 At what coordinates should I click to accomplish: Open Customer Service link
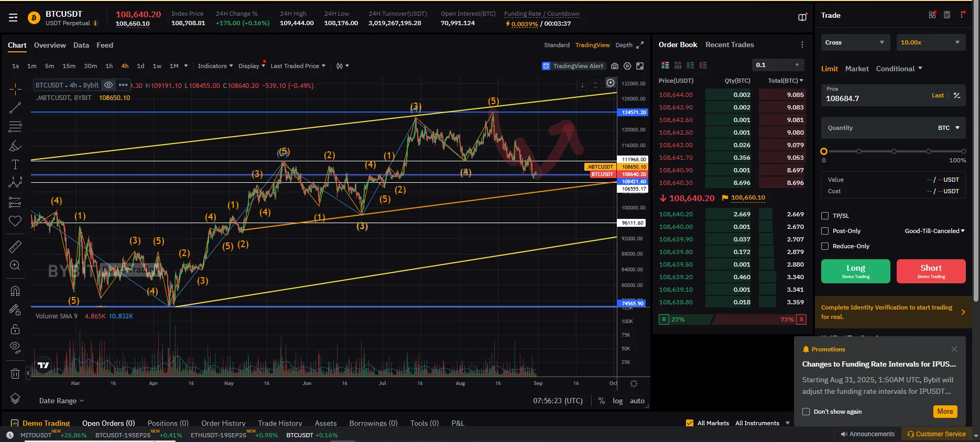click(937, 434)
